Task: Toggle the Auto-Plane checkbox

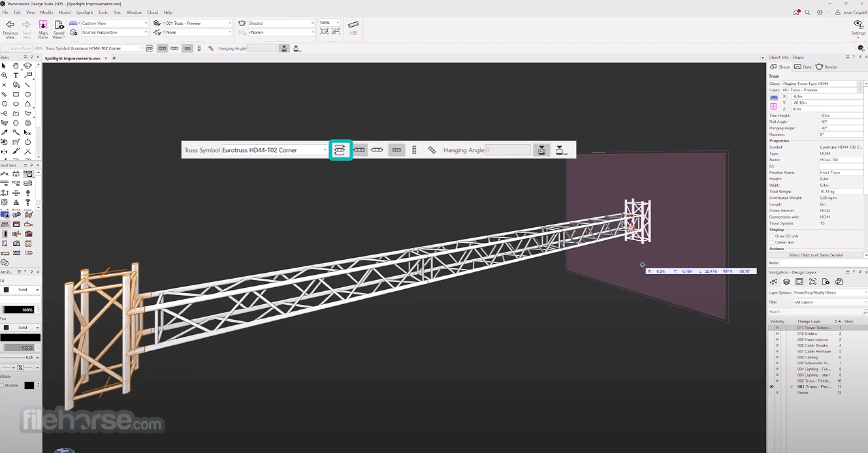Action: pyautogui.click(x=6, y=48)
